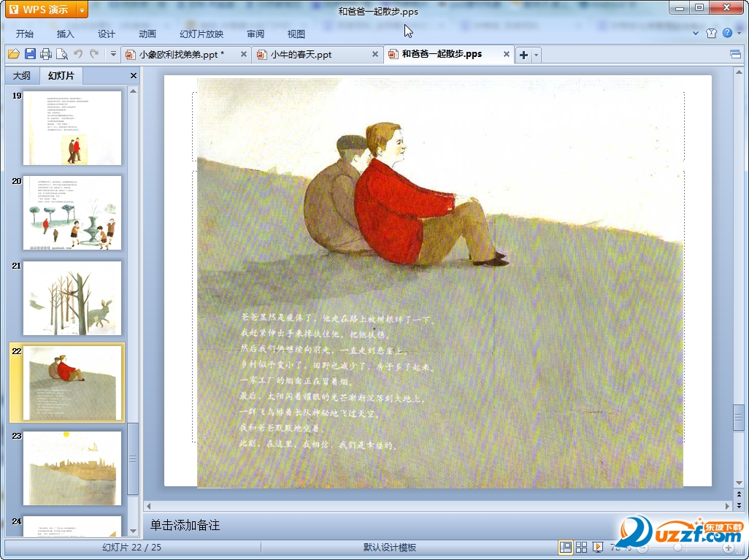Switch to slide sorter view

(581, 547)
